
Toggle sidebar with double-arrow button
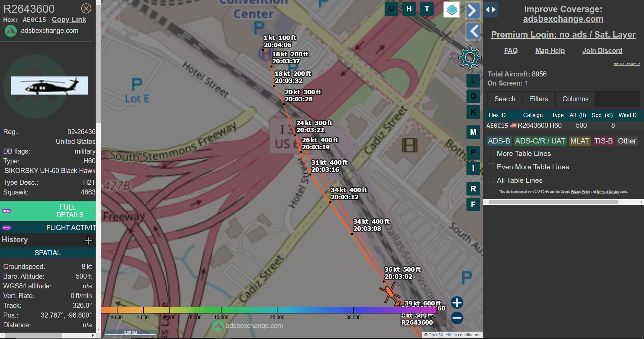tap(491, 10)
